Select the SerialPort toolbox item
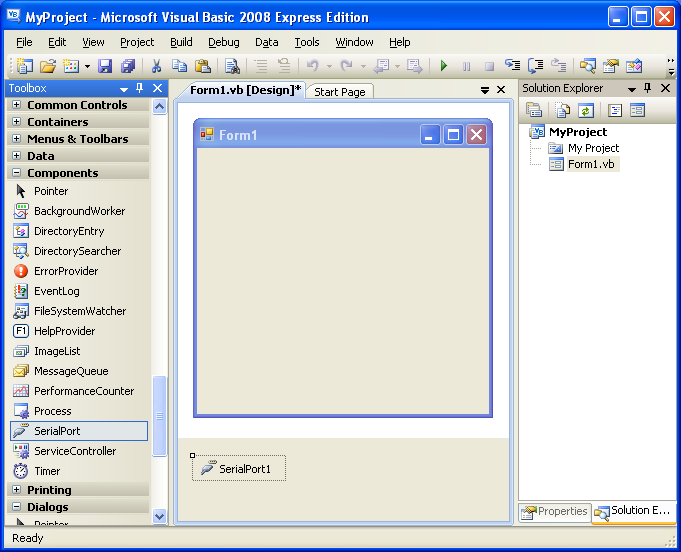The height and width of the screenshot is (552, 681). coord(79,431)
